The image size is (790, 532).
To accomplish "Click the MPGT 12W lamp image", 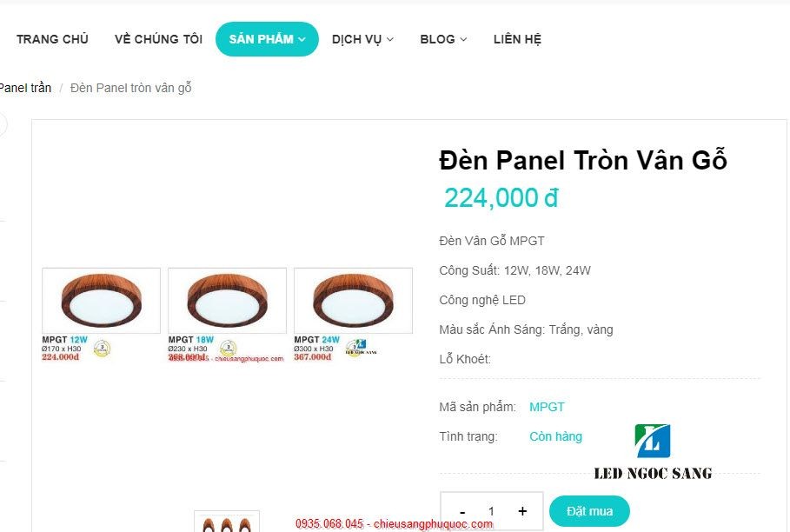I will [102, 301].
